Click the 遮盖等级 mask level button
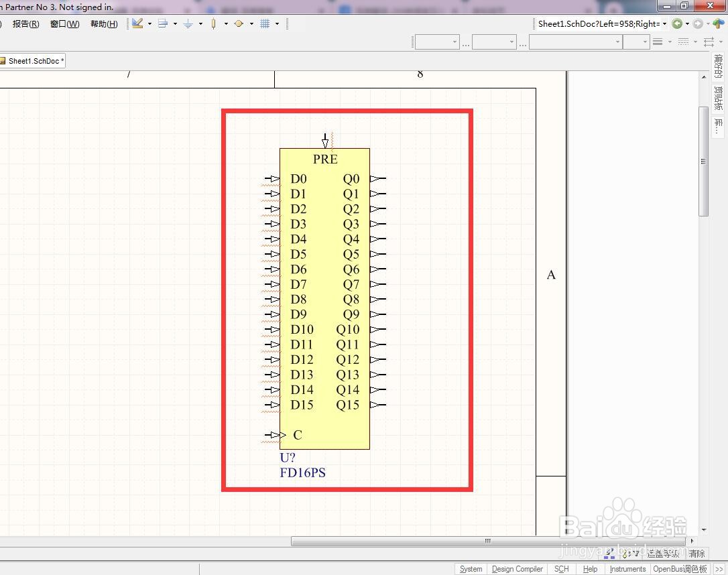728x575 pixels. (664, 553)
